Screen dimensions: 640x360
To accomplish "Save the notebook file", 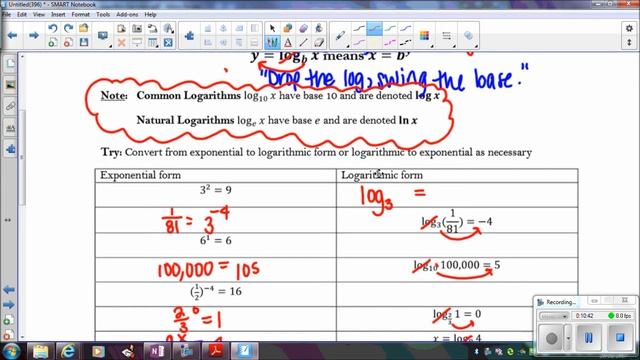I will click(x=84, y=42).
